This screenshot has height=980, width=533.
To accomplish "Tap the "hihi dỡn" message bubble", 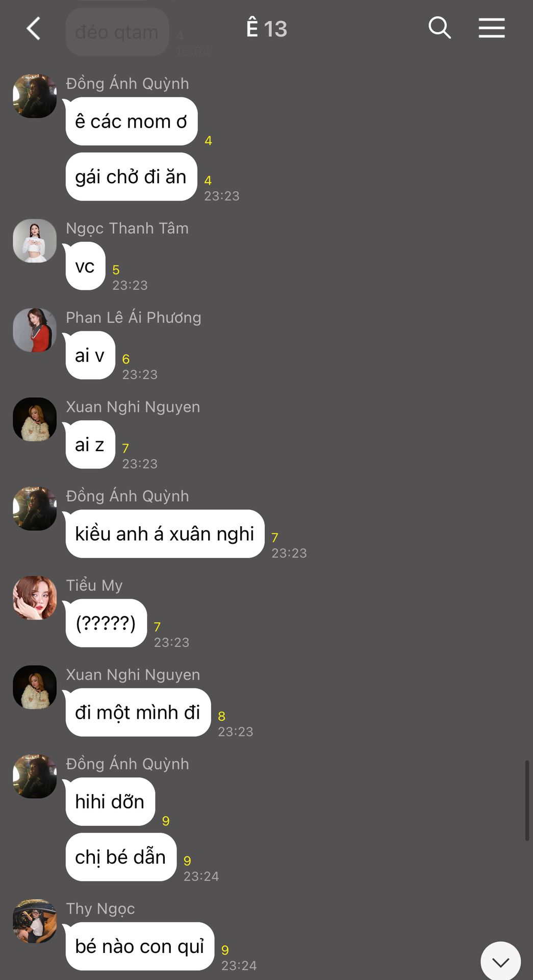I will (110, 802).
